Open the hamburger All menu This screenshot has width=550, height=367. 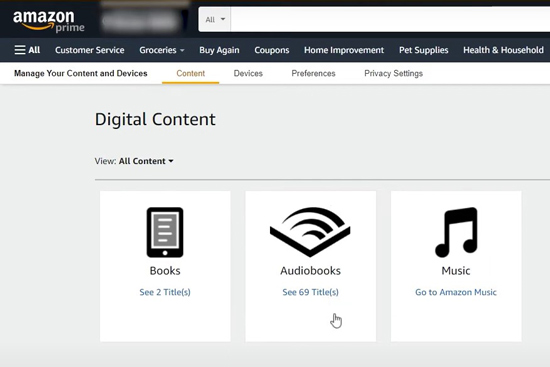27,50
